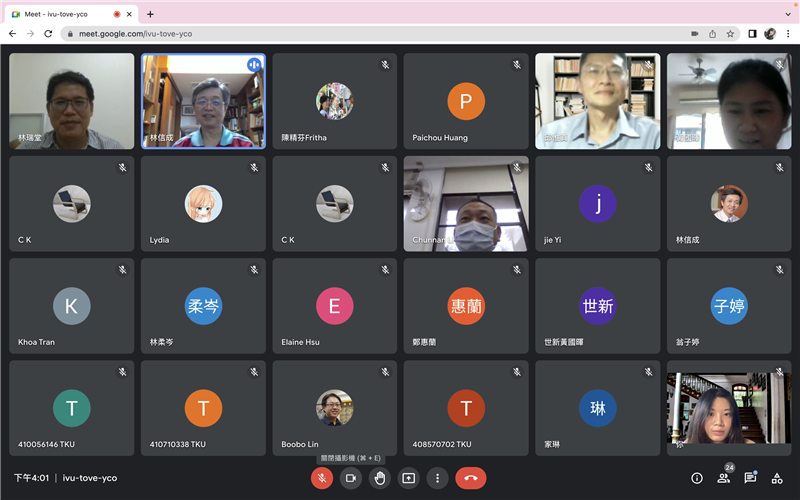Open the Chrome three-dot menu
This screenshot has width=800, height=500.
[787, 33]
